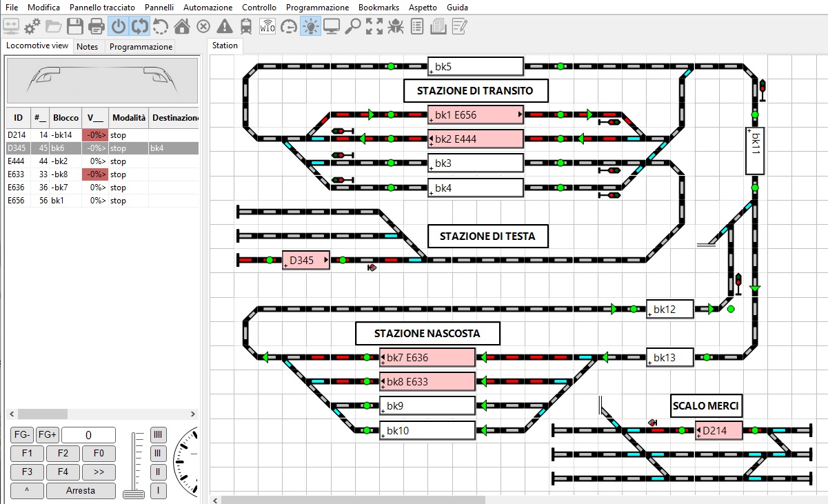The image size is (828, 504).
Task: Switch to the Programmazione tab
Action: tap(141, 47)
